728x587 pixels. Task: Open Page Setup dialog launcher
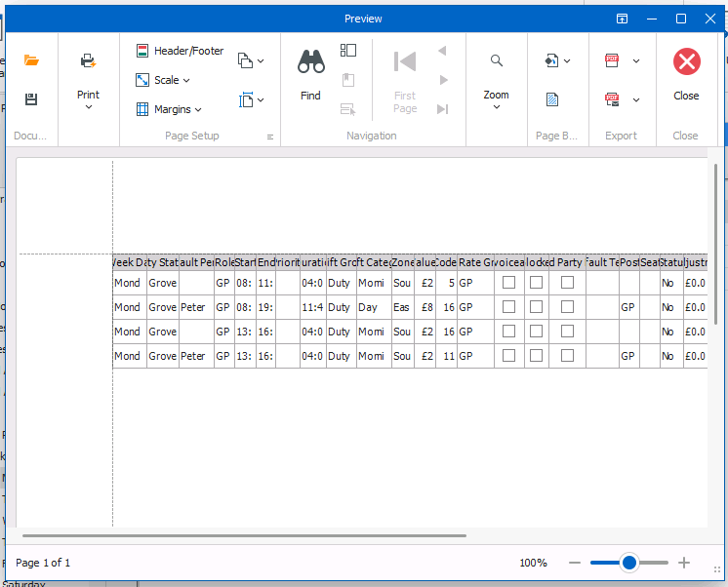pyautogui.click(x=270, y=137)
